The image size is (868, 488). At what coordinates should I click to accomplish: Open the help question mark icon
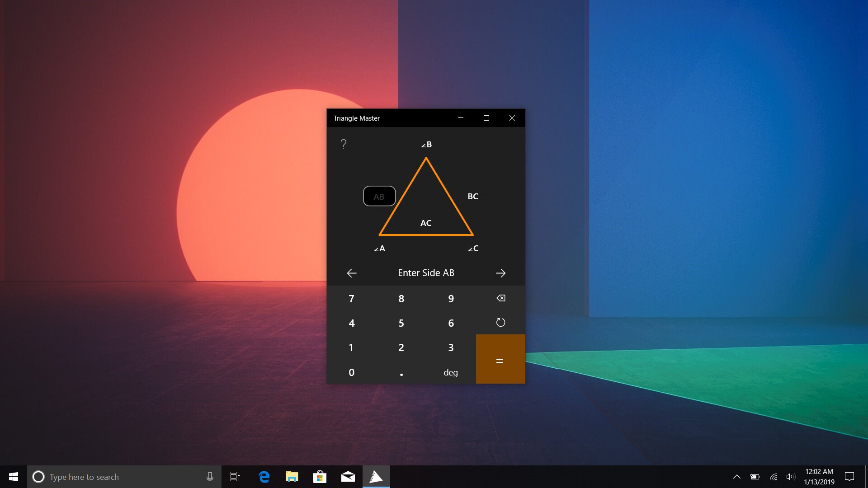pos(344,144)
